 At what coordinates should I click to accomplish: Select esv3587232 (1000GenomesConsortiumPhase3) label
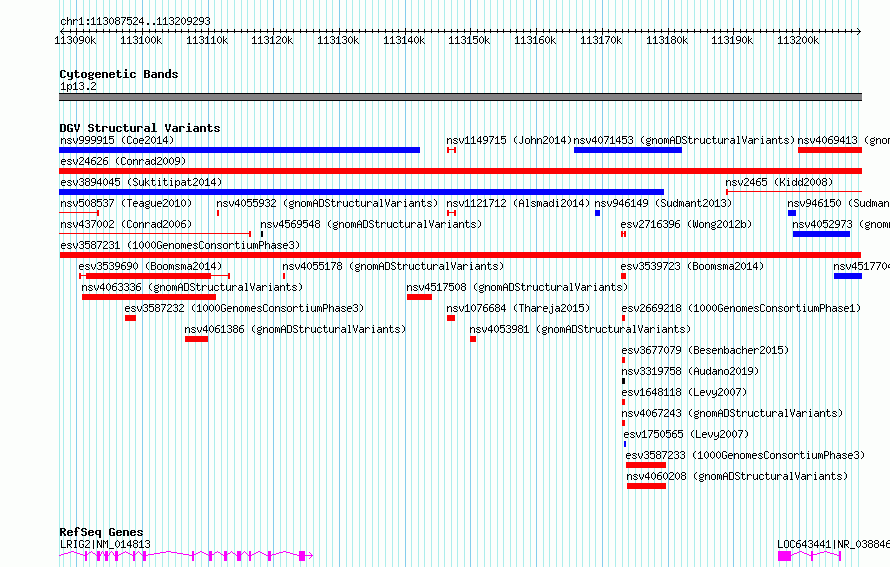pos(245,308)
